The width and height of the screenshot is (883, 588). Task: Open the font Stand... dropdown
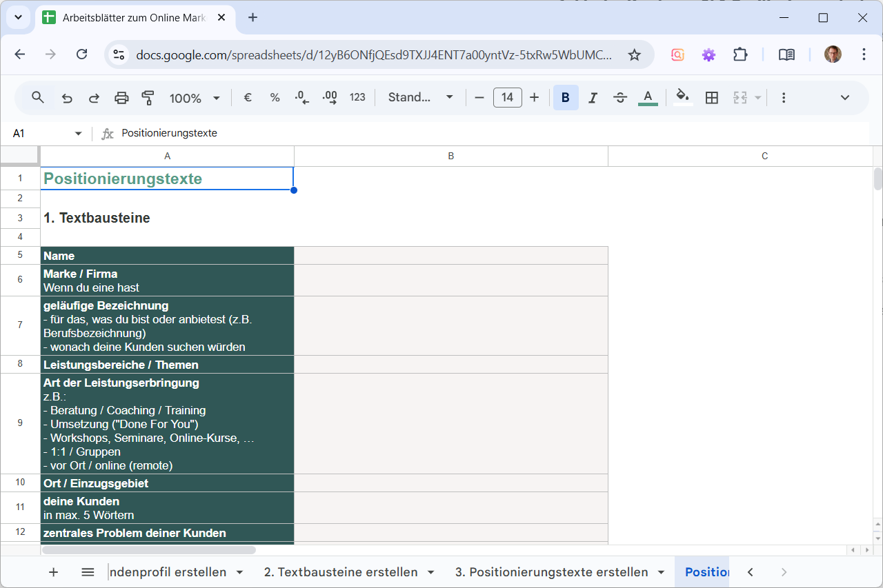click(421, 98)
